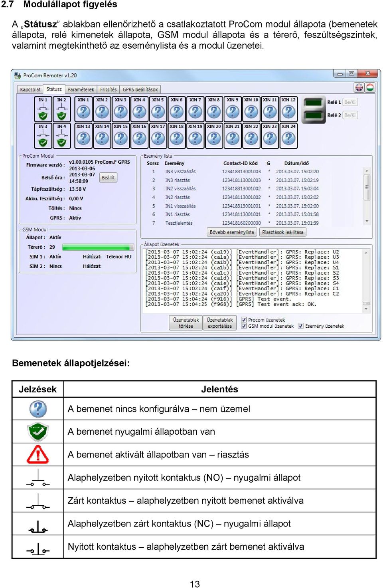
Task: Click Riasztások leállítása button
Action: [x=283, y=232]
